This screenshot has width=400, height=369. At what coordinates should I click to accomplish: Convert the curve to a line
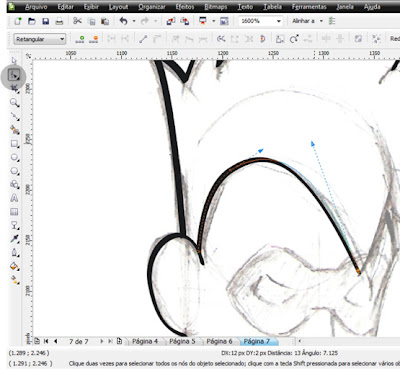coord(143,39)
